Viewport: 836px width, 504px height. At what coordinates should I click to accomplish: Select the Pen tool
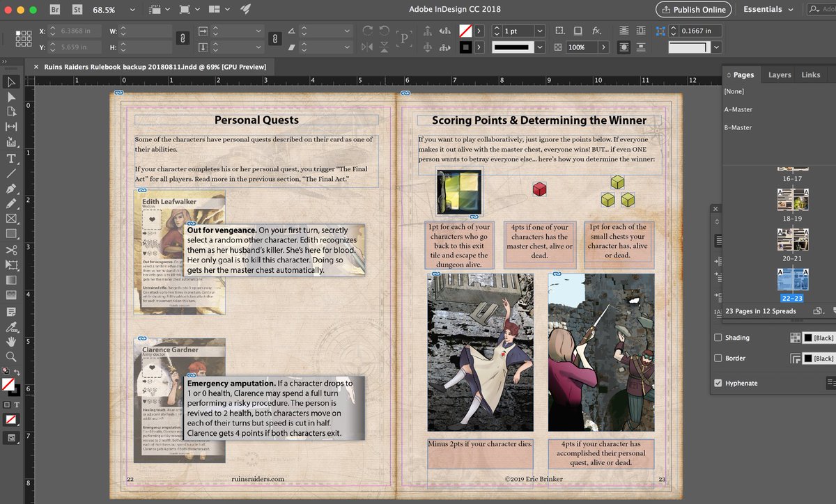[11, 189]
